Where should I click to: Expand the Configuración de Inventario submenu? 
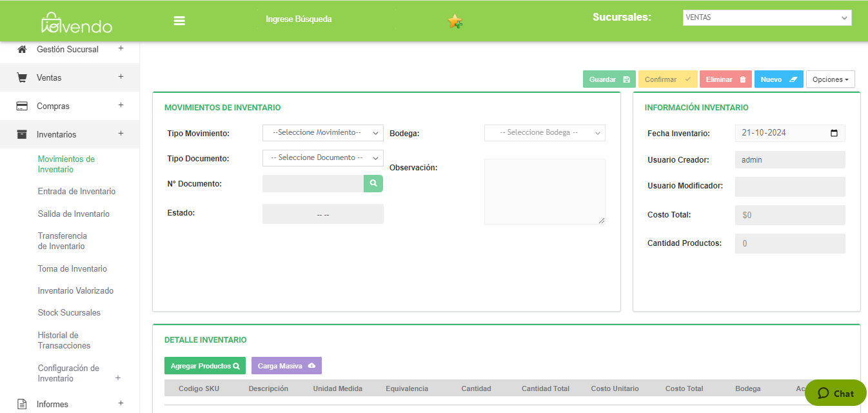pos(118,378)
